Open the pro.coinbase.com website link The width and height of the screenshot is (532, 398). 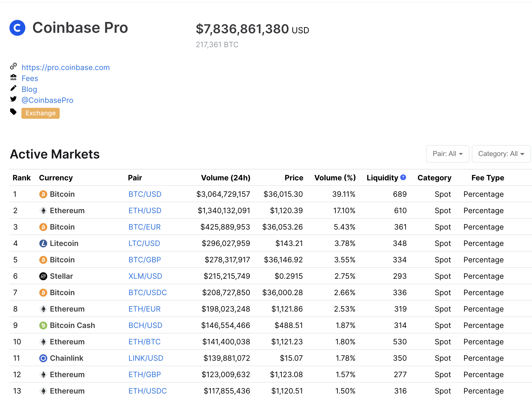66,68
